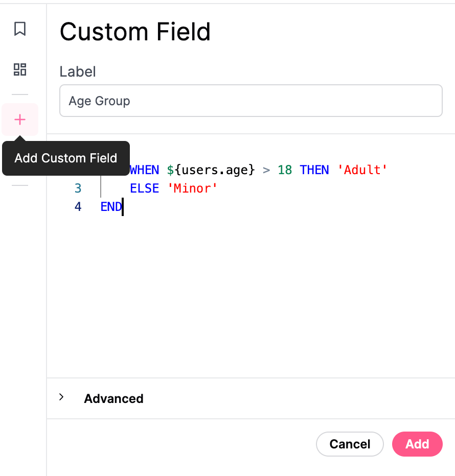
Task: Click the number 18 in the expression
Action: [x=285, y=170]
